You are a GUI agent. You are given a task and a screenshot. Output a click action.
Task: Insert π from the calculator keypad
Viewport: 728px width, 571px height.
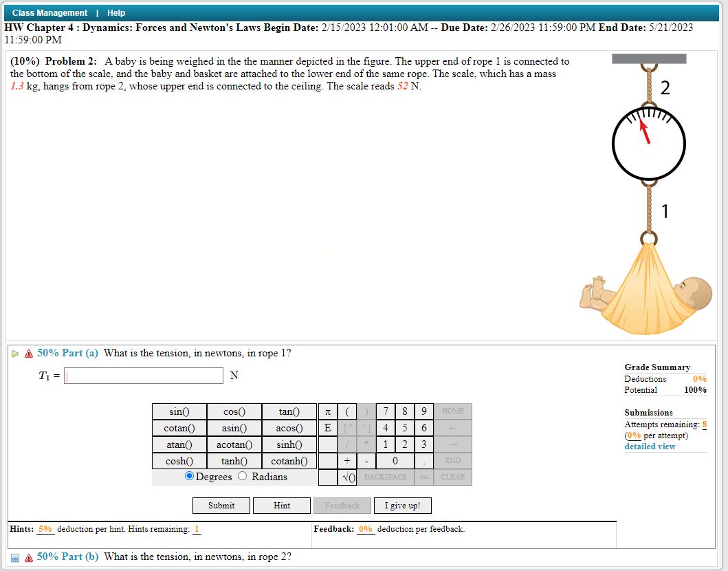[327, 411]
